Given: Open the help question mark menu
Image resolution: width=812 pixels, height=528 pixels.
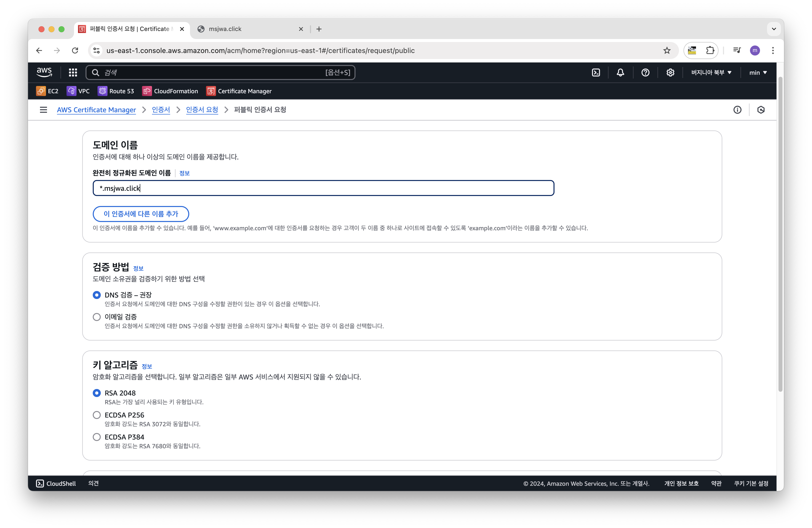Looking at the screenshot, I should point(645,72).
